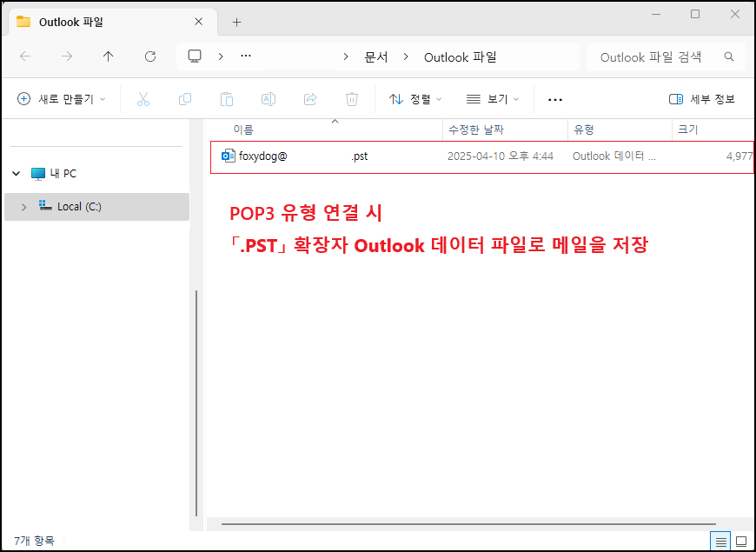Add a new File Explorer tab
The width and height of the screenshot is (756, 552).
[x=236, y=23]
